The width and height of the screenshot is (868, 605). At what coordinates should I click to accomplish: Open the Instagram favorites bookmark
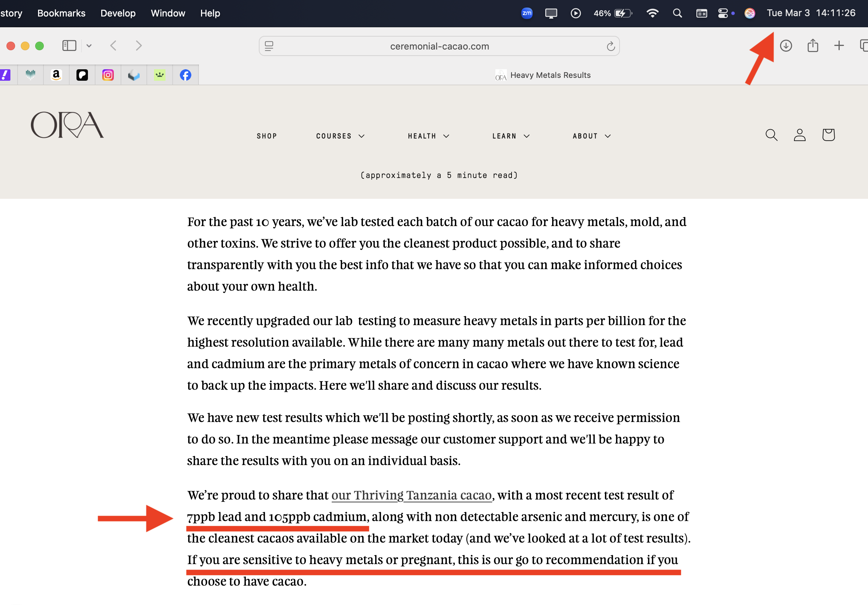(108, 75)
